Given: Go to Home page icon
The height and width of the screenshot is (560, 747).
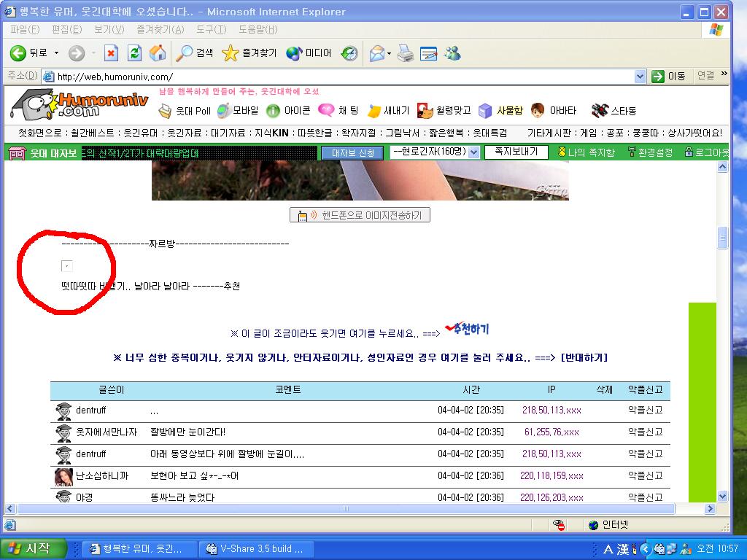Looking at the screenshot, I should coord(157,52).
